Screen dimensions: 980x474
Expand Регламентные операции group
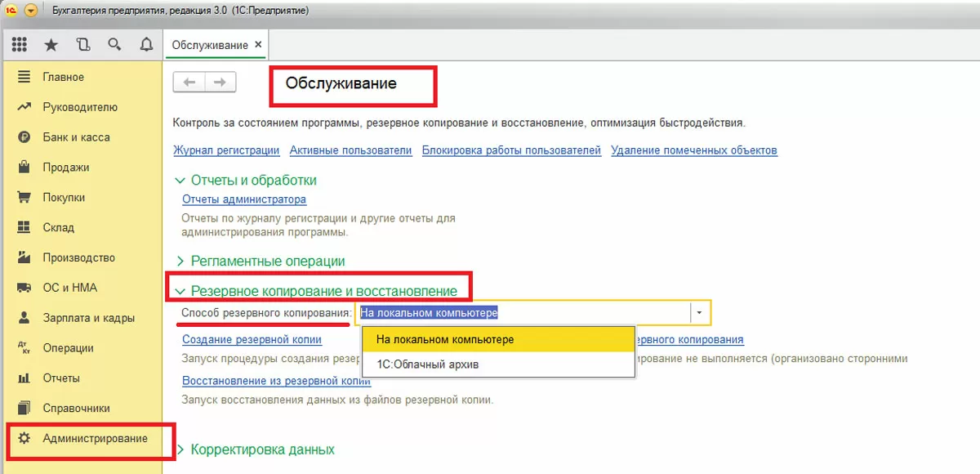coord(261,262)
